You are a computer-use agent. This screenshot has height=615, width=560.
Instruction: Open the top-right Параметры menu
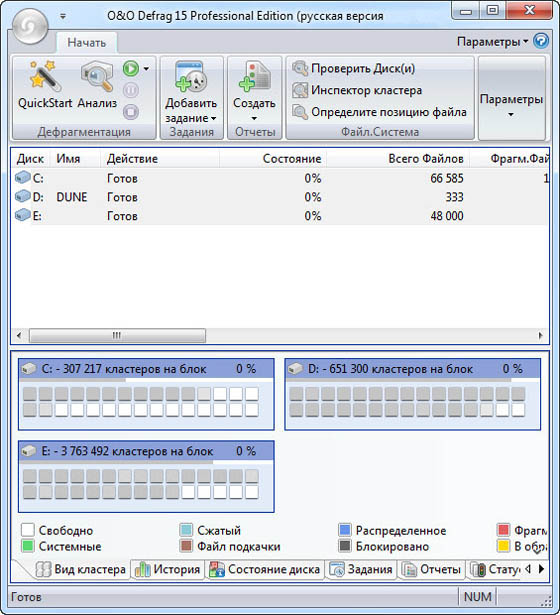click(x=493, y=42)
